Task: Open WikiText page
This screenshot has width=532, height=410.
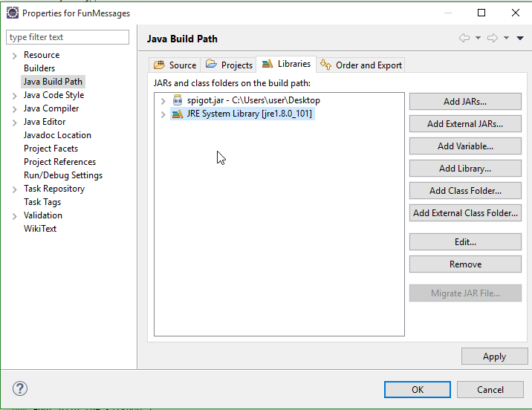Action: [x=40, y=229]
